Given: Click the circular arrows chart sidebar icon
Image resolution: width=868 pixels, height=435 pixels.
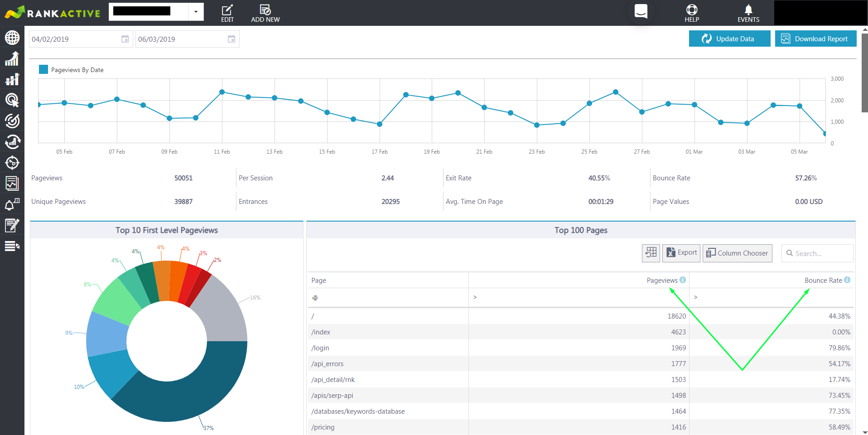Looking at the screenshot, I should pos(12,142).
